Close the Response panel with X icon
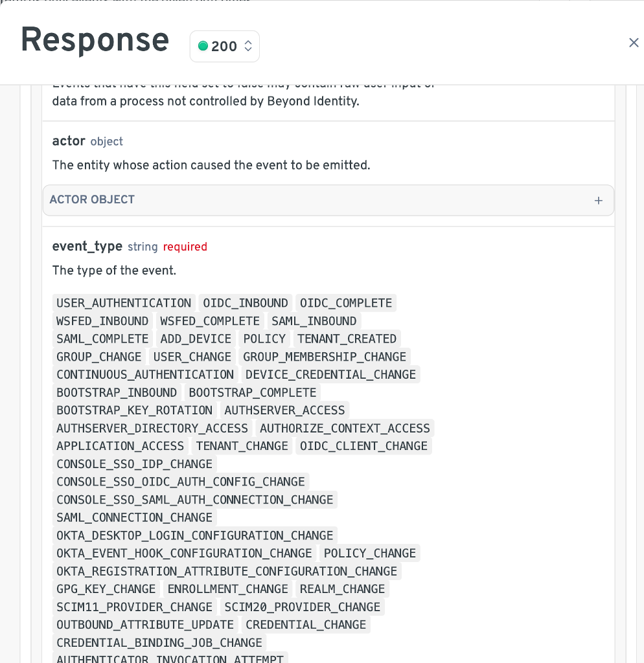This screenshot has width=644, height=663. click(634, 43)
